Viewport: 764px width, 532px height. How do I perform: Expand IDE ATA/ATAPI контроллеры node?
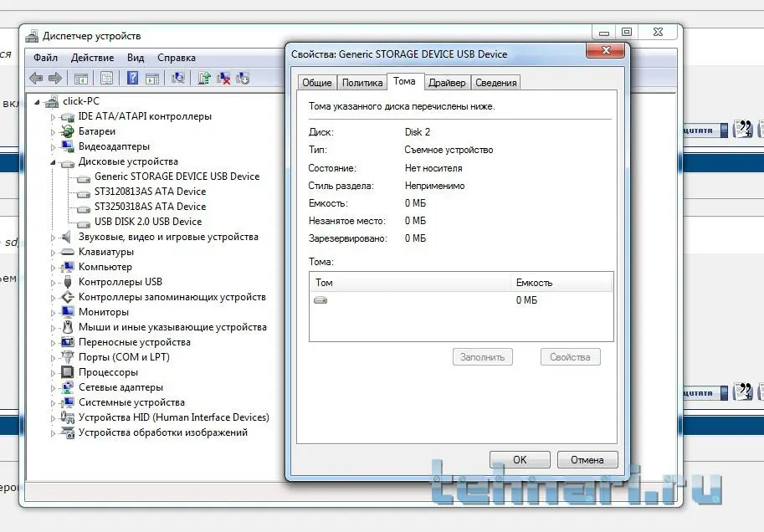53,117
